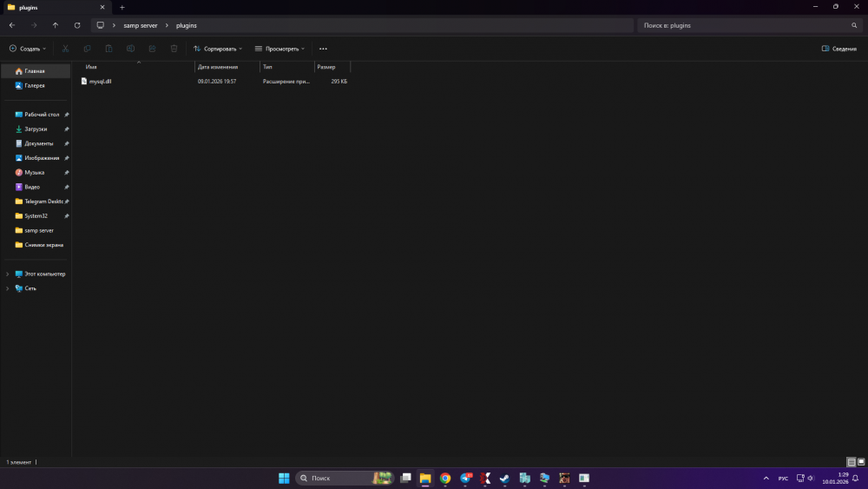Click the Refresh icon in navigation bar
This screenshot has width=868, height=489.
pos(77,25)
